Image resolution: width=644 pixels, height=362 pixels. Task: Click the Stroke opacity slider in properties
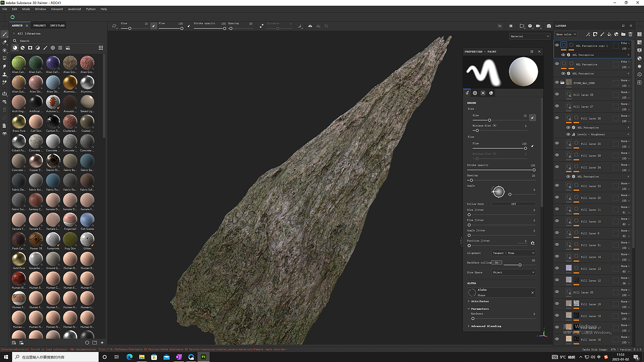tap(501, 170)
